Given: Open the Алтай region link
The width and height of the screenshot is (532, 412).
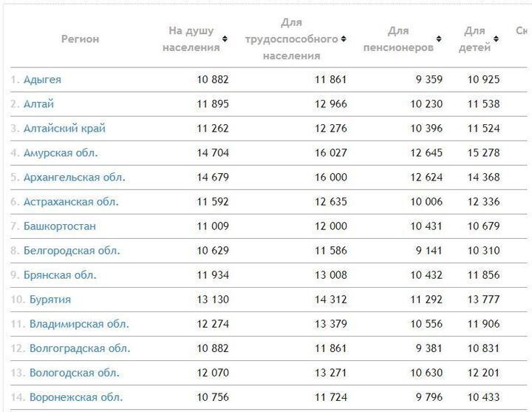Looking at the screenshot, I should (38, 104).
